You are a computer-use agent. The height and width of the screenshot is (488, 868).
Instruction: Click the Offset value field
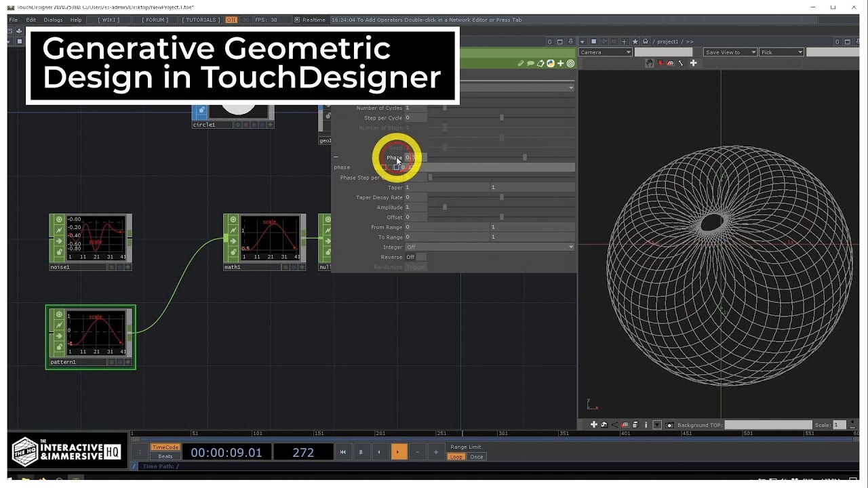point(416,217)
